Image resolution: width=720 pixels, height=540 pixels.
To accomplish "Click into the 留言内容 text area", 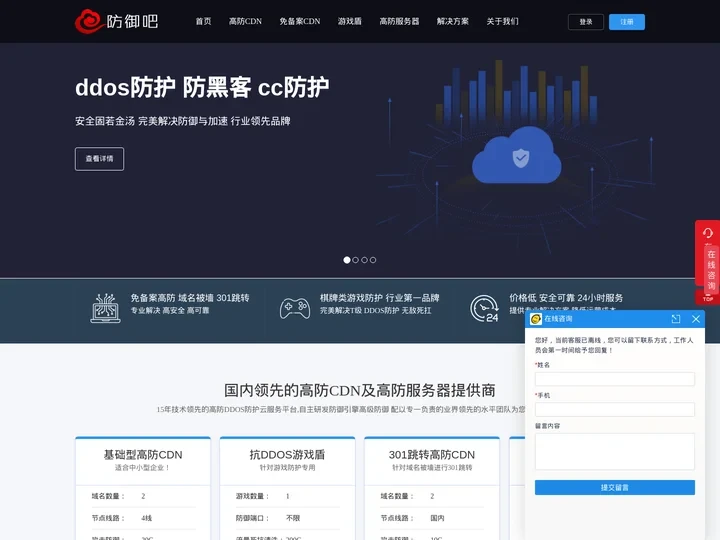I will click(614, 451).
